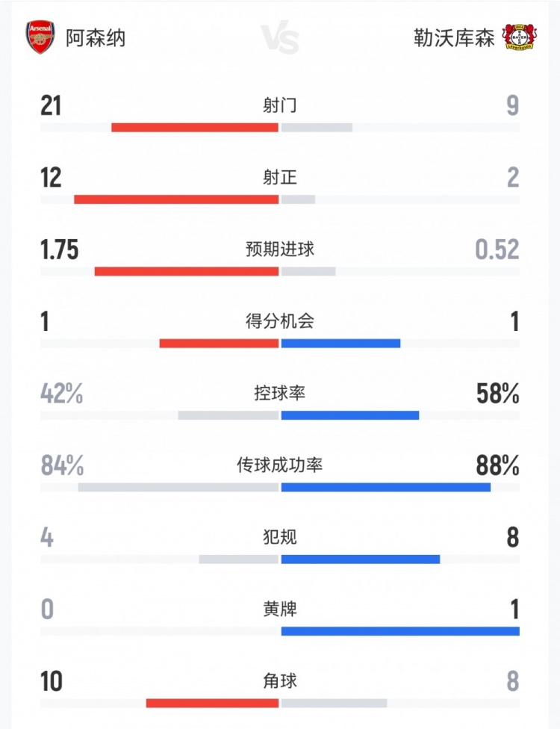
Task: Select the 控球率 stat label
Action: click(x=280, y=394)
